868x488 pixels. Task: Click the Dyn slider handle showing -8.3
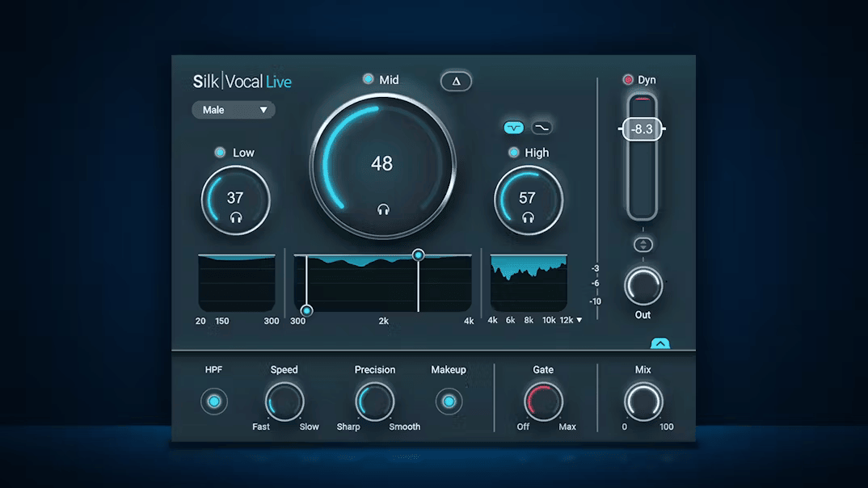[x=643, y=129]
